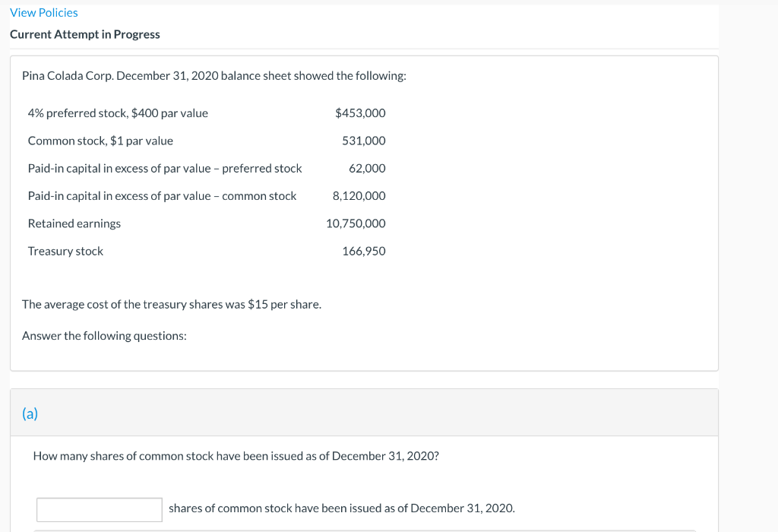Select the Current Attempt in Progress heading
The width and height of the screenshot is (778, 532).
84,34
